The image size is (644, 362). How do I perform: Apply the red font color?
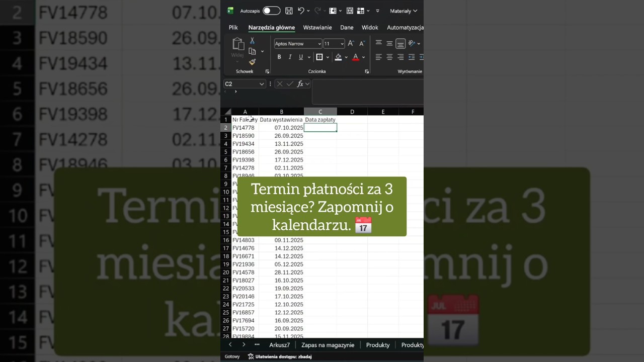[356, 57]
